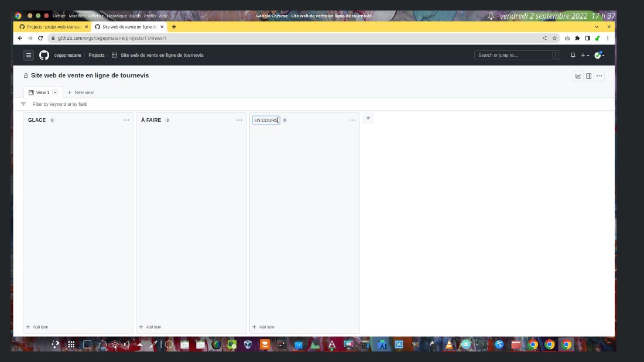This screenshot has width=644, height=362.
Task: Open the GitHub notifications bell
Action: point(573,55)
